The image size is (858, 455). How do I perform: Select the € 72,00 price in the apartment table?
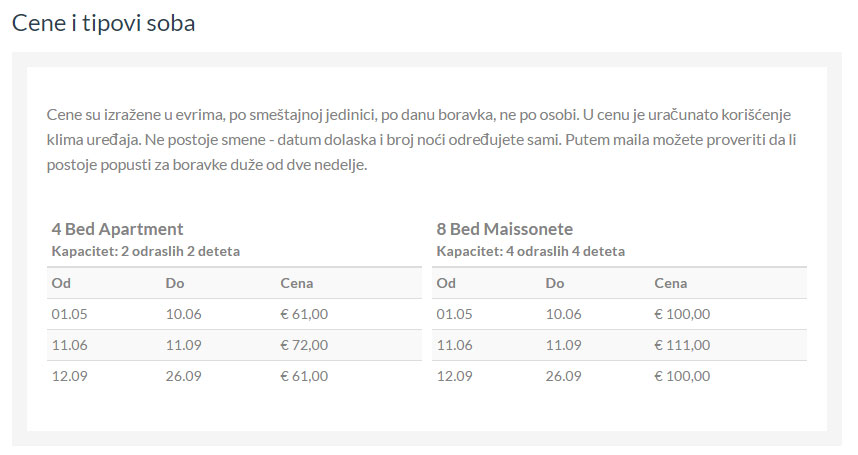(x=304, y=345)
